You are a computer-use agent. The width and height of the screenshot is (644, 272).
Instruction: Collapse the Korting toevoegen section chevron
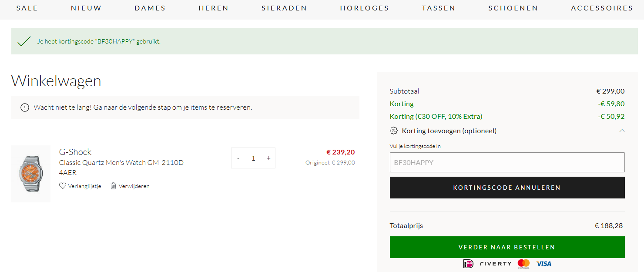(622, 131)
